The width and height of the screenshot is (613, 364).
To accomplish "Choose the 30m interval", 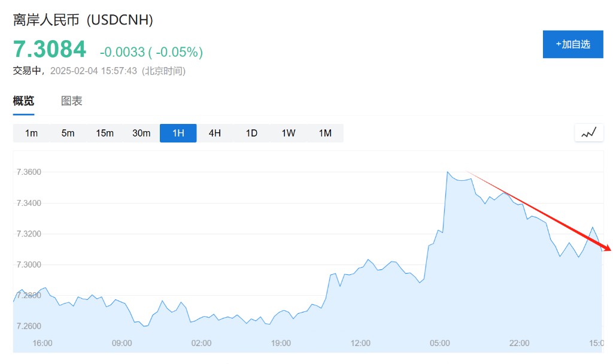I will point(141,133).
